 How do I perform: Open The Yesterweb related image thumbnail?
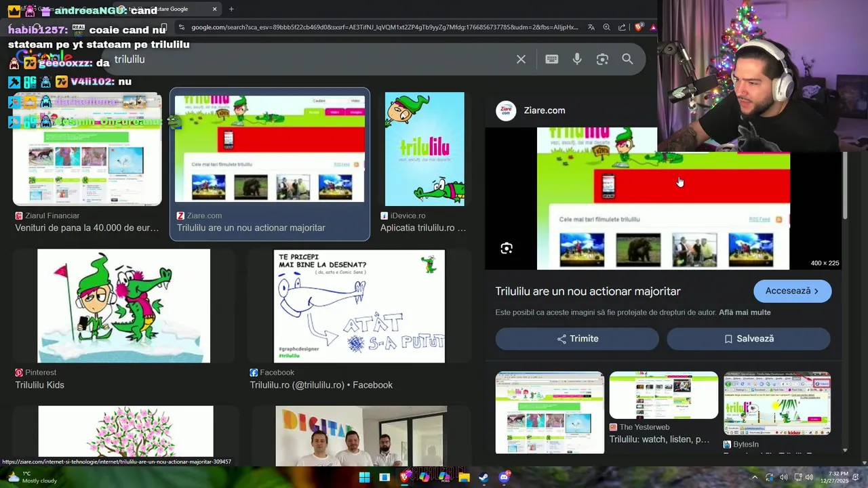(663, 395)
